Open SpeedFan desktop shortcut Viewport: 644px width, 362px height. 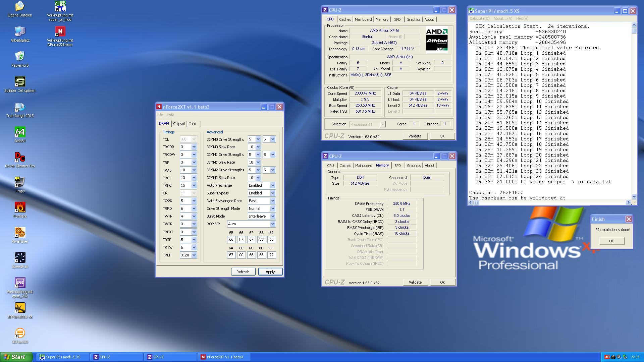[20, 260]
